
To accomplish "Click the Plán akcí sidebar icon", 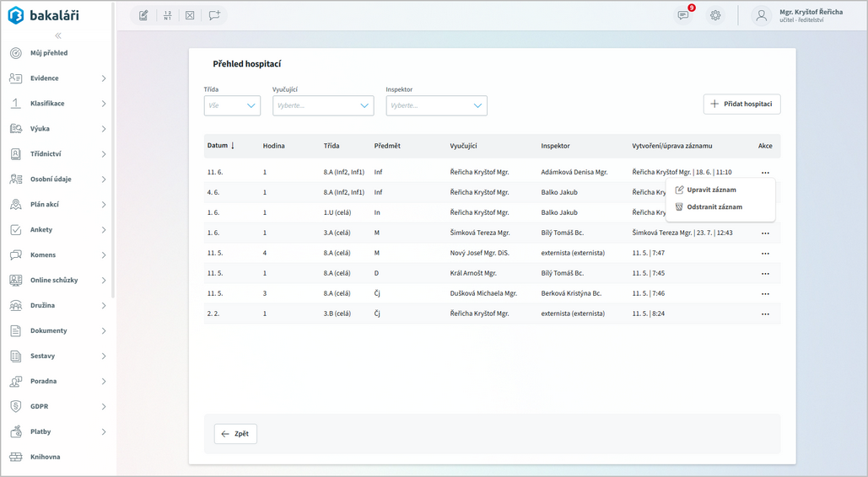I will coord(16,204).
